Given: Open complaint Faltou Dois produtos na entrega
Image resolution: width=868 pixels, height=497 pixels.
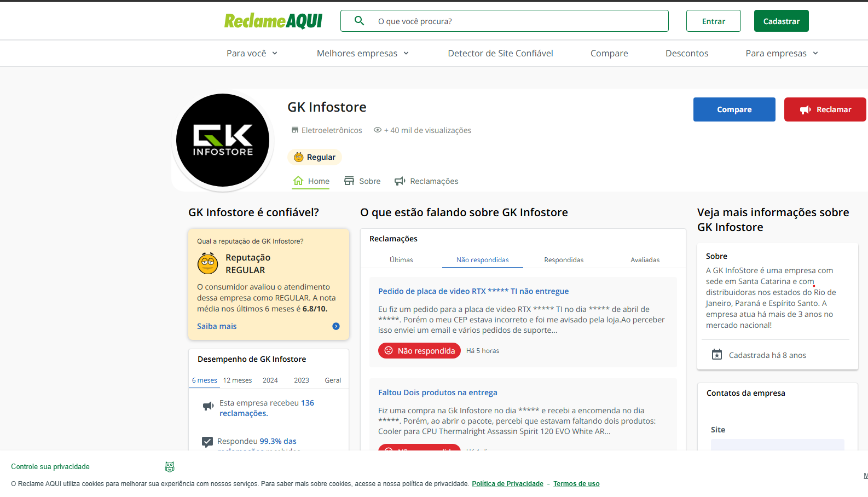Looking at the screenshot, I should coord(438,392).
